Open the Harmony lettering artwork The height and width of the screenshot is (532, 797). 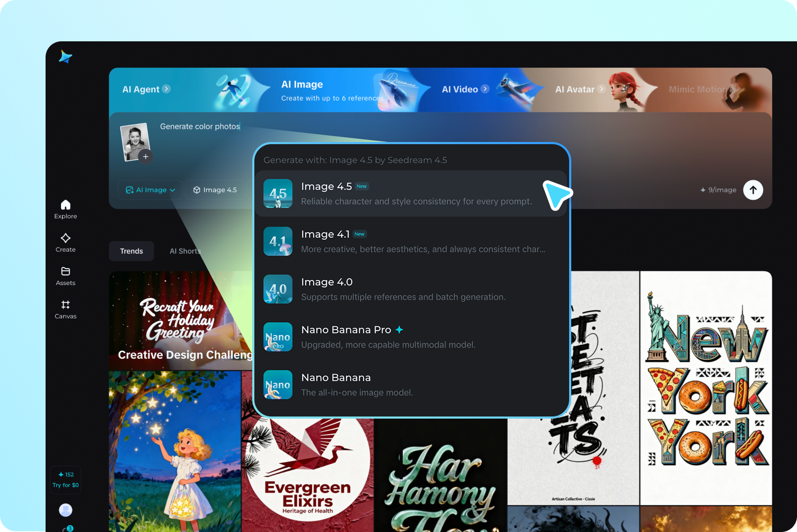[440, 475]
